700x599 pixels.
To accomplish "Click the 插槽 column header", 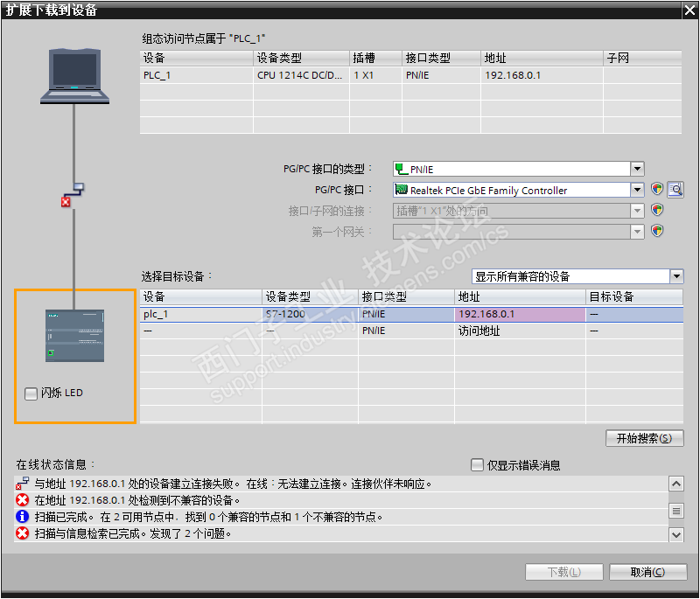I will (376, 58).
